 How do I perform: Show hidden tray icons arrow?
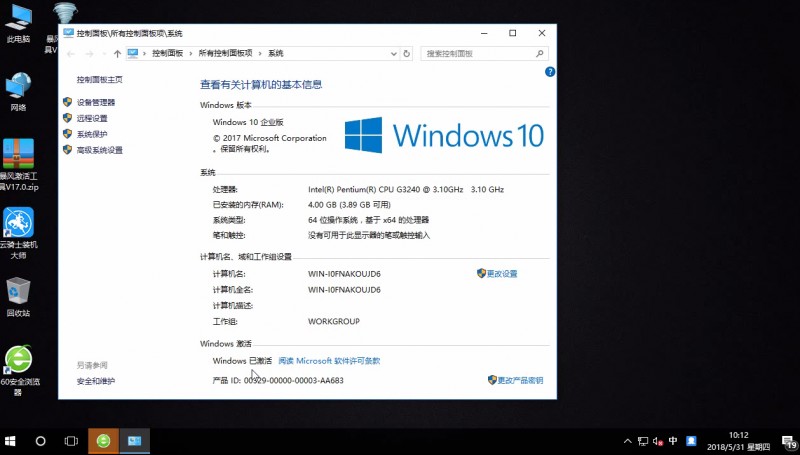[x=628, y=441]
